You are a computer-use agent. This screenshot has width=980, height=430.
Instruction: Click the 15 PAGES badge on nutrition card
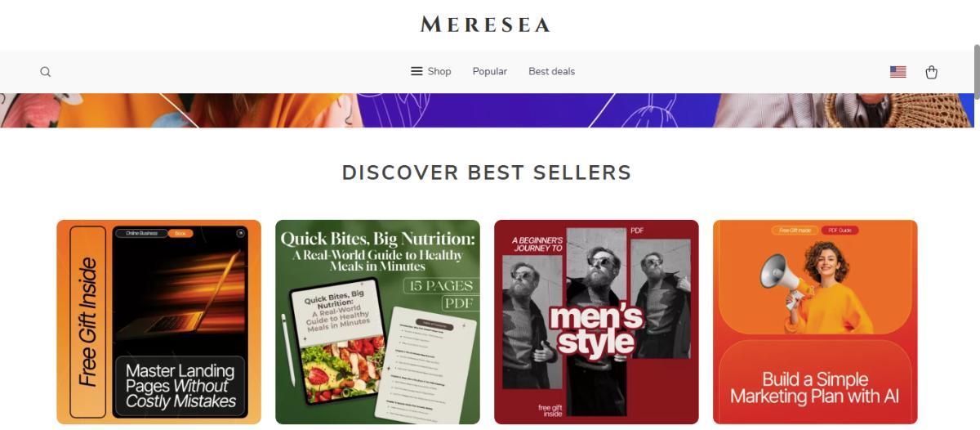440,286
